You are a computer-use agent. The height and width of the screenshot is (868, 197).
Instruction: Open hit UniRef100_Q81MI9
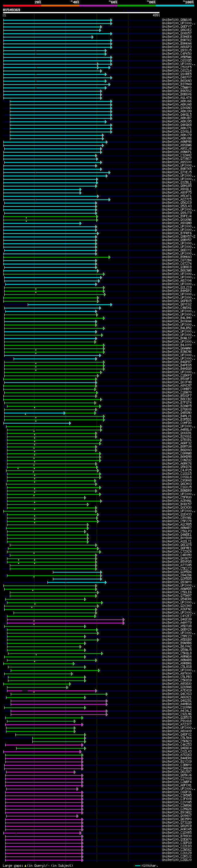pos(177,826)
